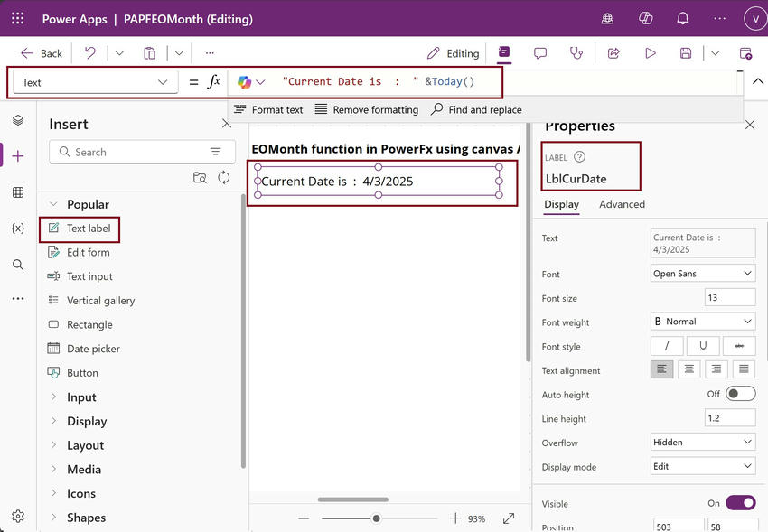
Task: Set text alignment to justify
Action: [744, 369]
